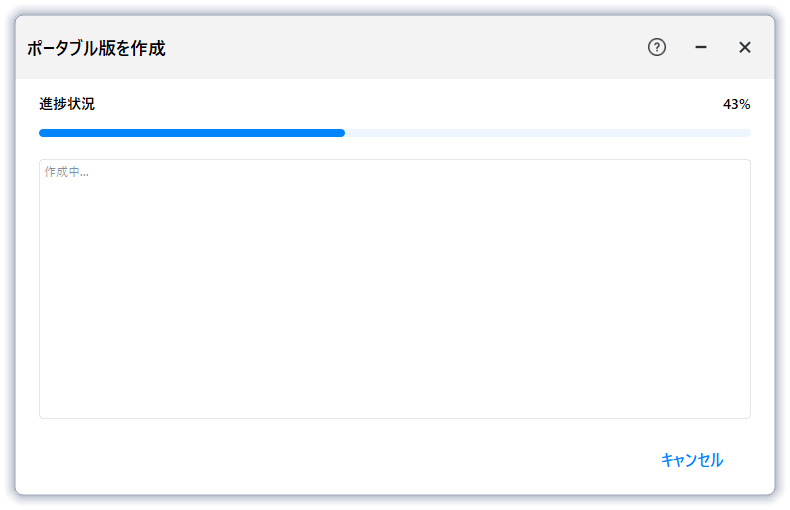This screenshot has height=510, width=790.
Task: Open the help question mark icon
Action: click(x=657, y=47)
